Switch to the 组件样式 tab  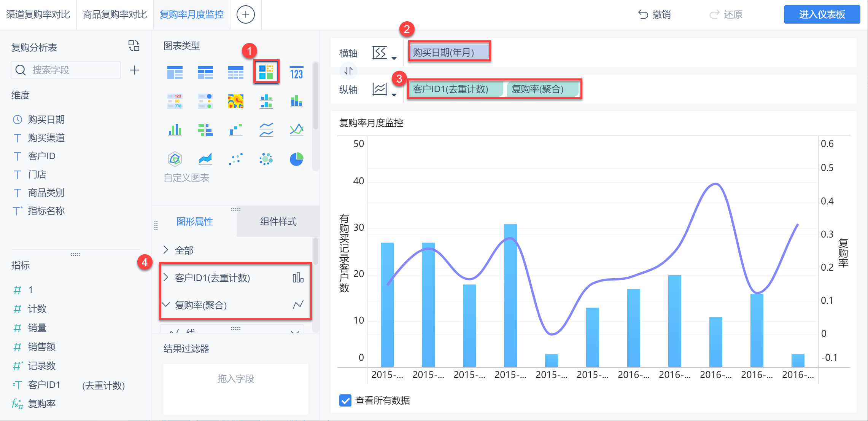click(278, 222)
